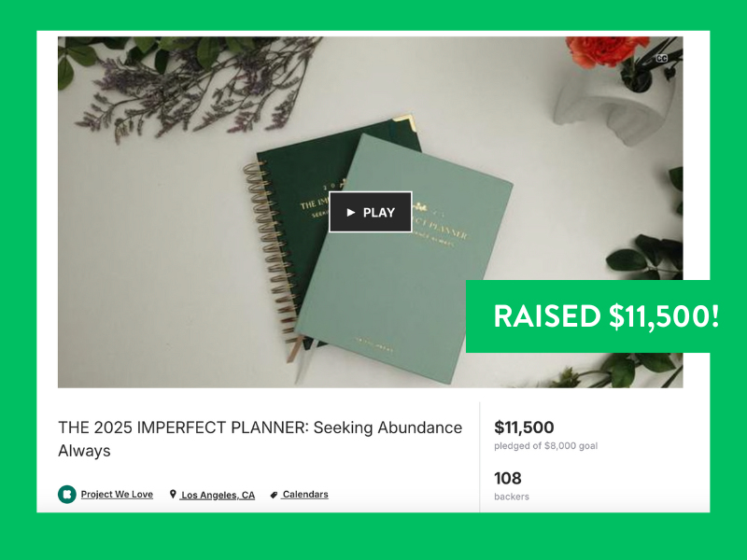Open the Los Angeles, CA location link
Image resolution: width=747 pixels, height=560 pixels.
pos(218,495)
